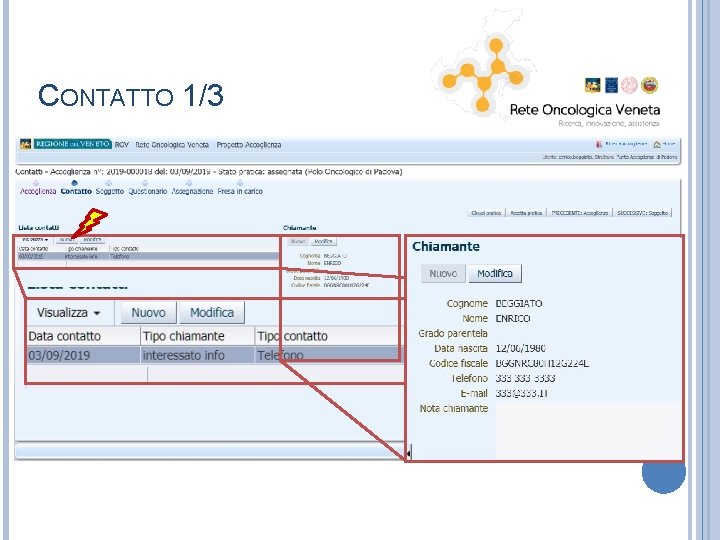720x540 pixels.
Task: Switch to the Assegnazione workflow step
Action: pyautogui.click(x=192, y=191)
